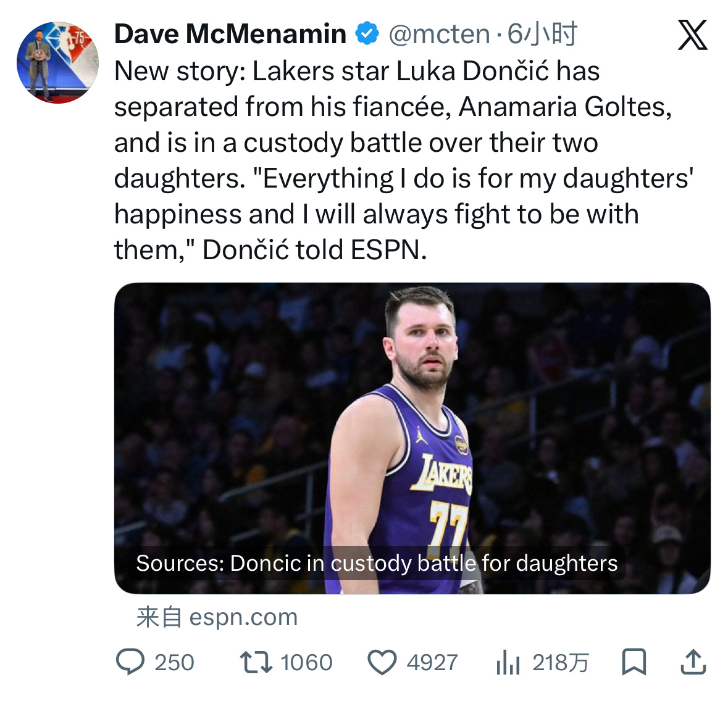Bookmark the post with the bookmark icon

(634, 662)
